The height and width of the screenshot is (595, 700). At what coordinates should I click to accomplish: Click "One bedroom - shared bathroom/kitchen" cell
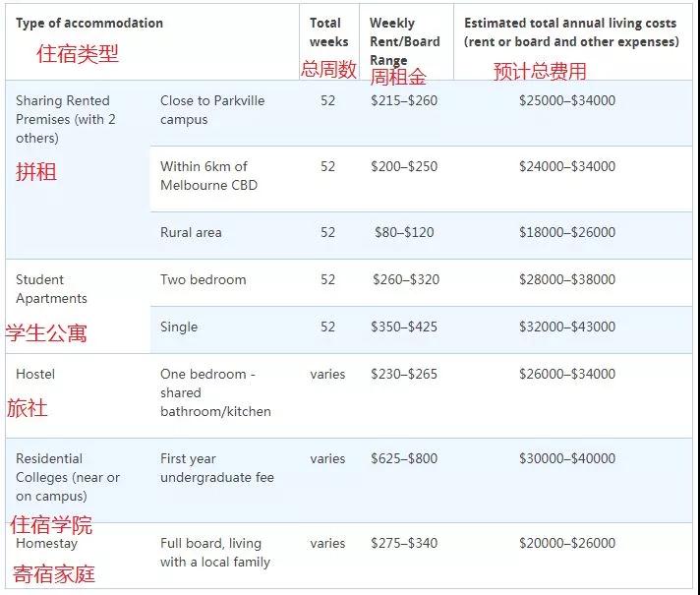[x=215, y=392]
